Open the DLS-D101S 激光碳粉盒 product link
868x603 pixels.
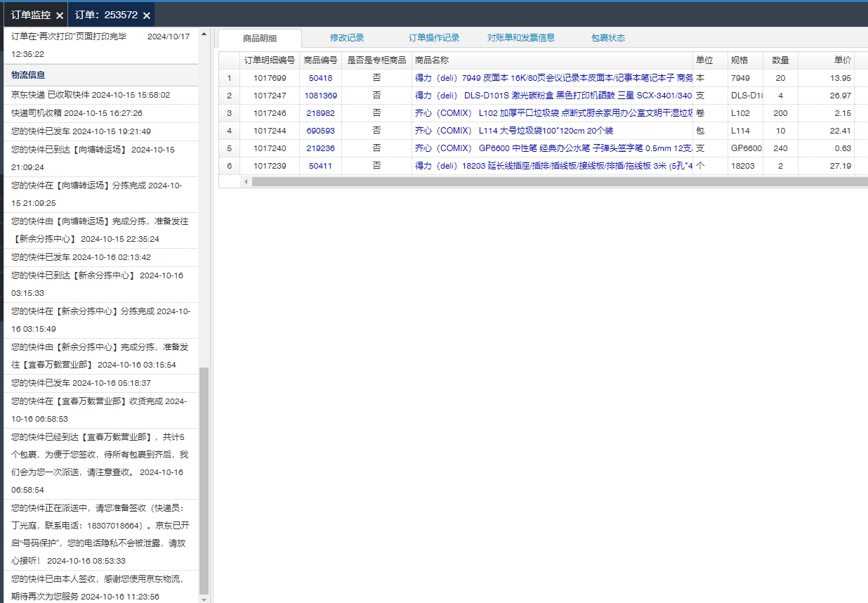(553, 96)
